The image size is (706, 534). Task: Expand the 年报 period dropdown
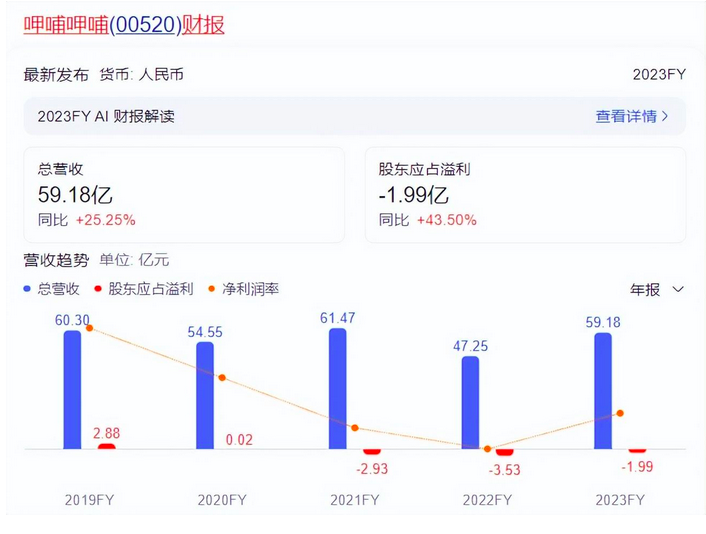click(x=657, y=290)
